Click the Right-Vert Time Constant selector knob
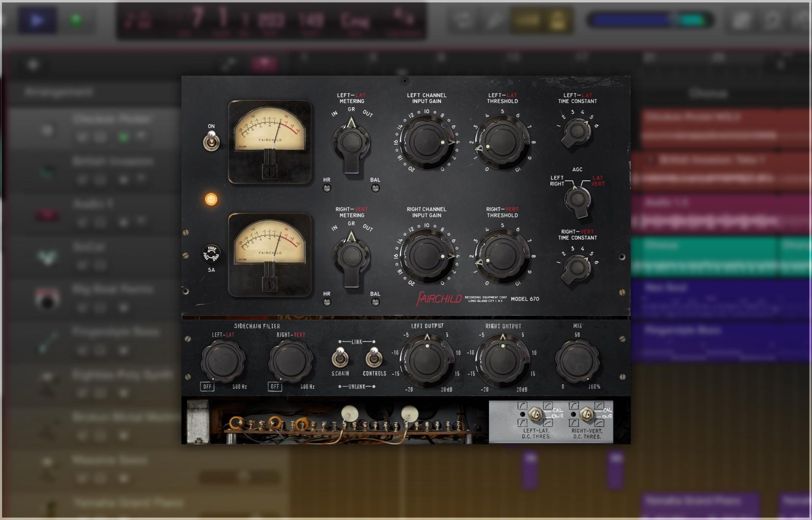 [x=577, y=268]
